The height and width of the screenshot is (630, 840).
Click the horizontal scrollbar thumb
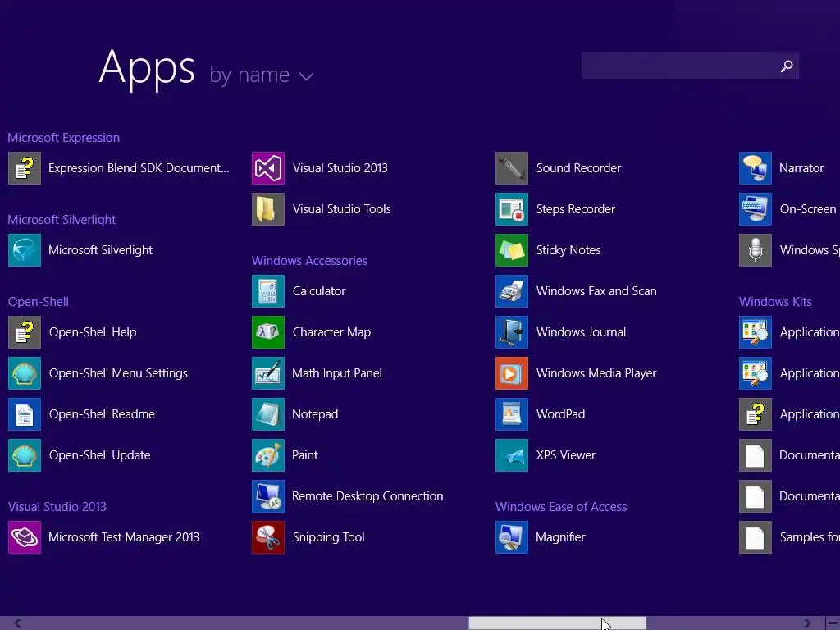coord(557,623)
